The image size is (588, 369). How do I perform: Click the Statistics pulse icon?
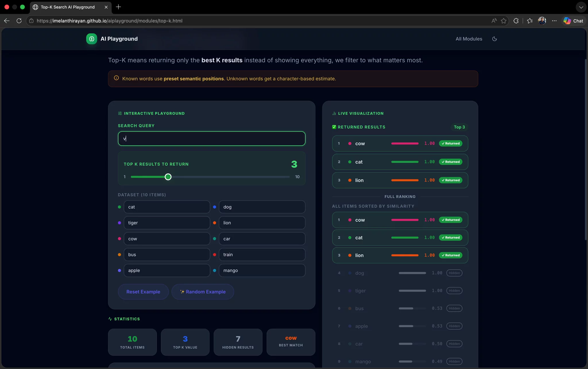click(x=110, y=319)
